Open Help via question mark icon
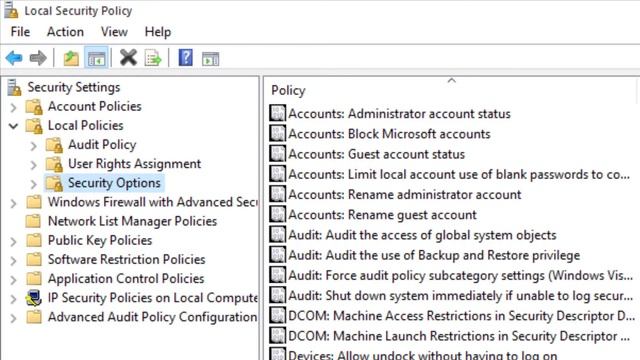 pyautogui.click(x=186, y=58)
